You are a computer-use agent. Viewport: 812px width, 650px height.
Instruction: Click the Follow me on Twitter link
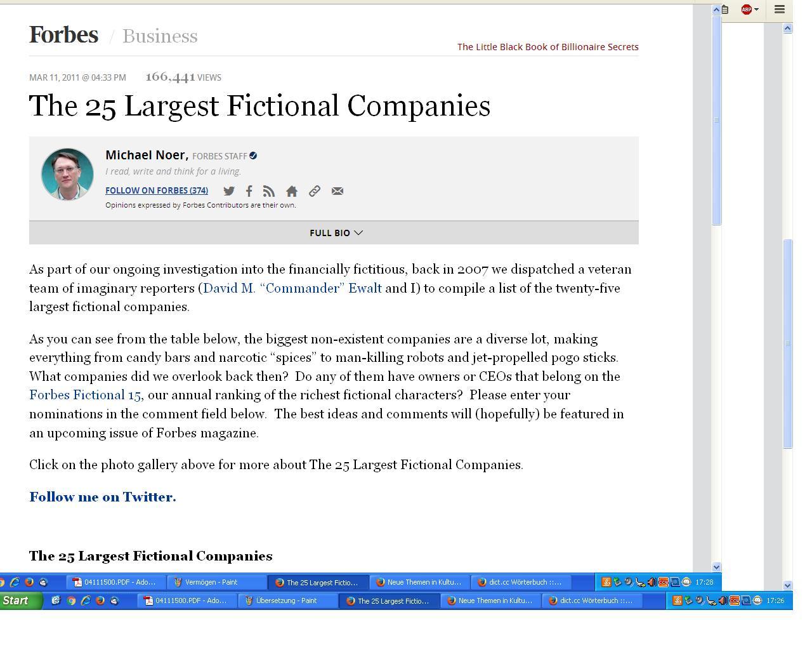103,497
